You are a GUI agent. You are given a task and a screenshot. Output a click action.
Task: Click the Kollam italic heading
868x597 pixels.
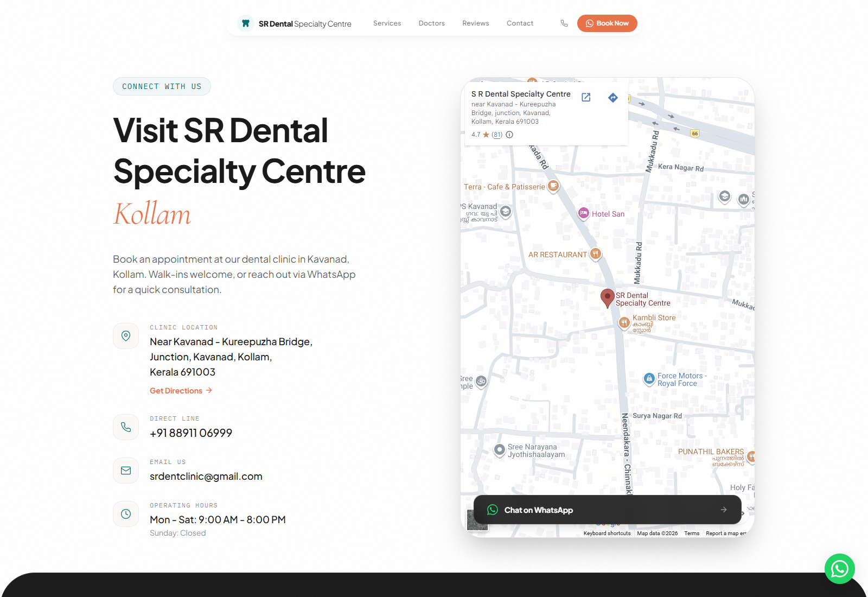click(x=152, y=214)
